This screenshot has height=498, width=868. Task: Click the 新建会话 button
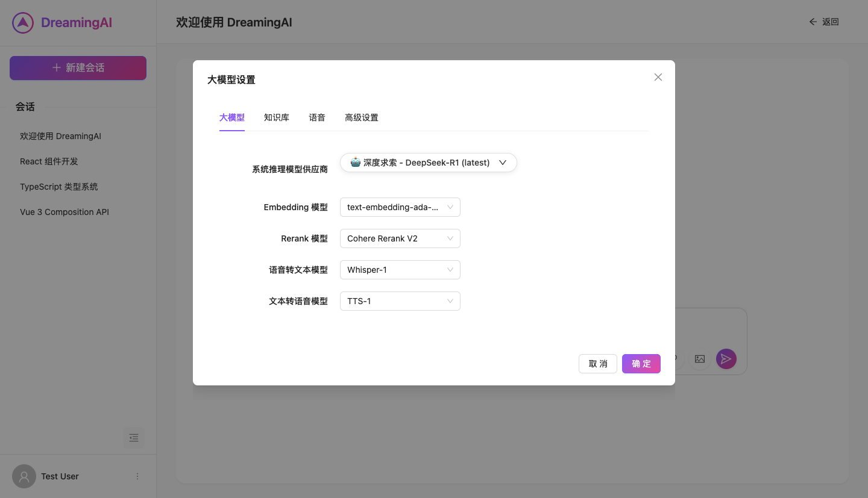pos(78,68)
